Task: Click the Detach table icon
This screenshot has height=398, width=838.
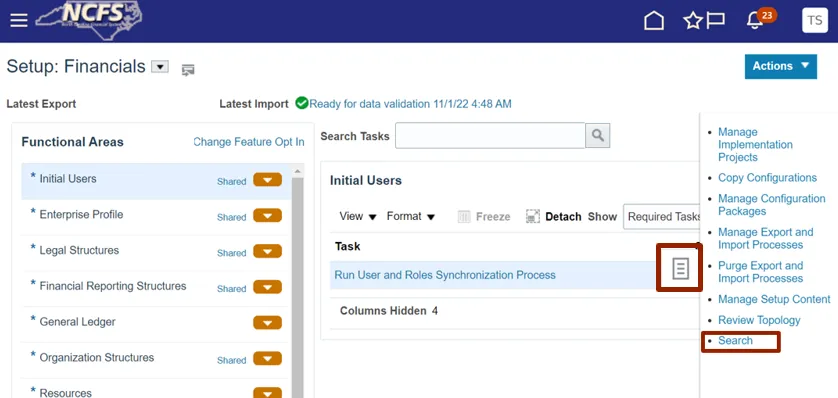Action: tap(533, 216)
